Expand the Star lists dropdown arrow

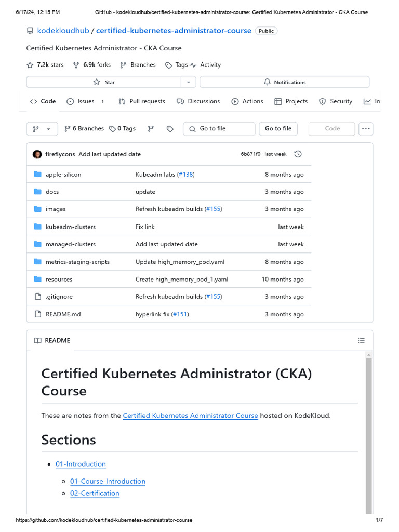[x=188, y=82]
